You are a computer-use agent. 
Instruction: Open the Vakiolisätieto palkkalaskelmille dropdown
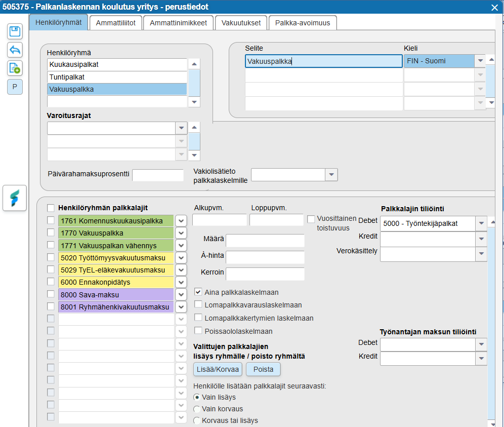pos(331,175)
